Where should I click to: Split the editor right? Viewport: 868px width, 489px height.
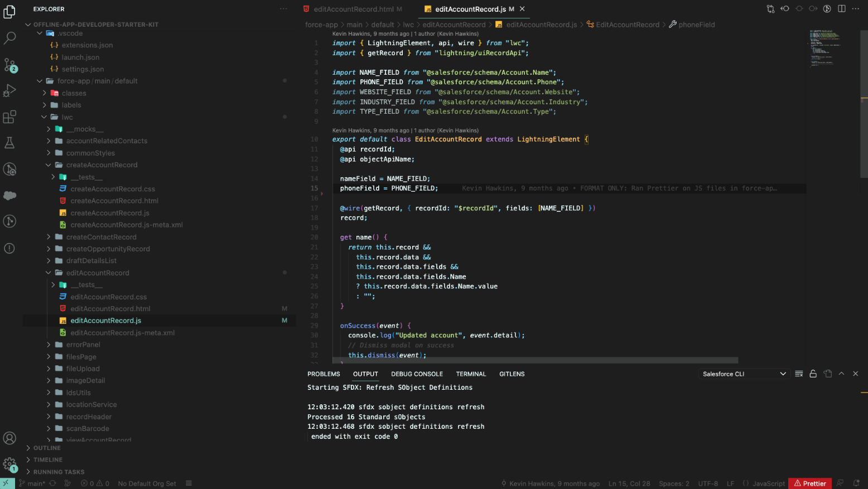pos(842,9)
